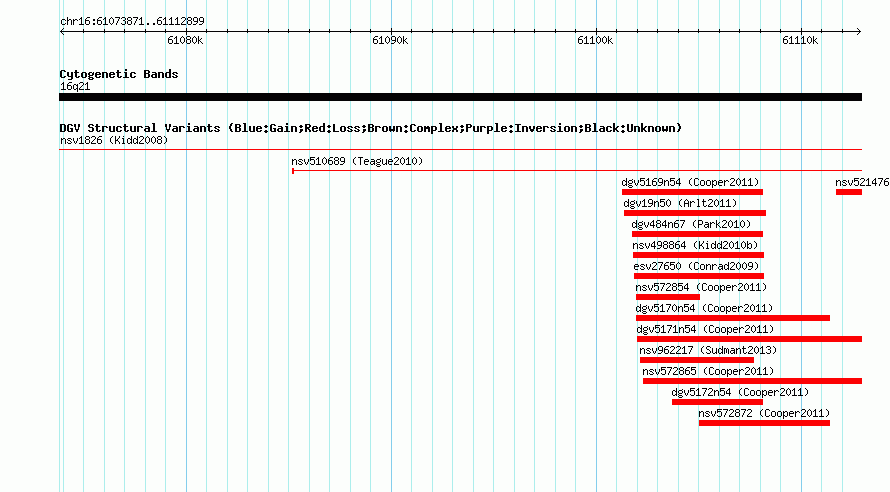The image size is (890, 492).
Task: Open variant nsv962217 (Sudmant2013) label
Action: [708, 350]
